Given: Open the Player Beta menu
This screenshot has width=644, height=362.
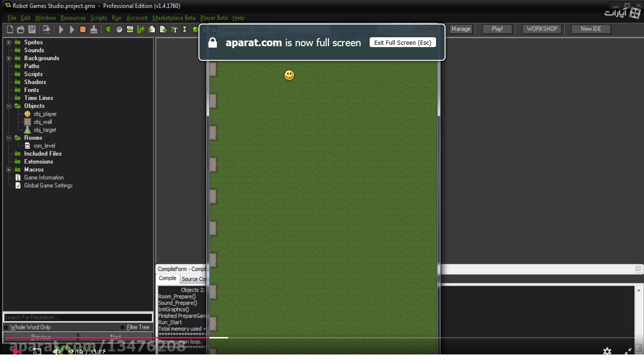Looking at the screenshot, I should 214,18.
